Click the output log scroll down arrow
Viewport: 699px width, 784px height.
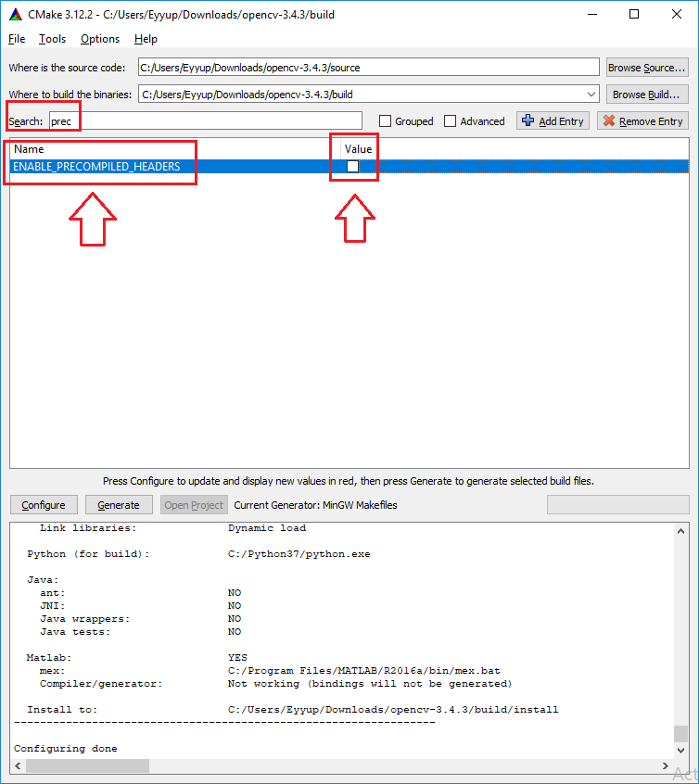coord(681,750)
